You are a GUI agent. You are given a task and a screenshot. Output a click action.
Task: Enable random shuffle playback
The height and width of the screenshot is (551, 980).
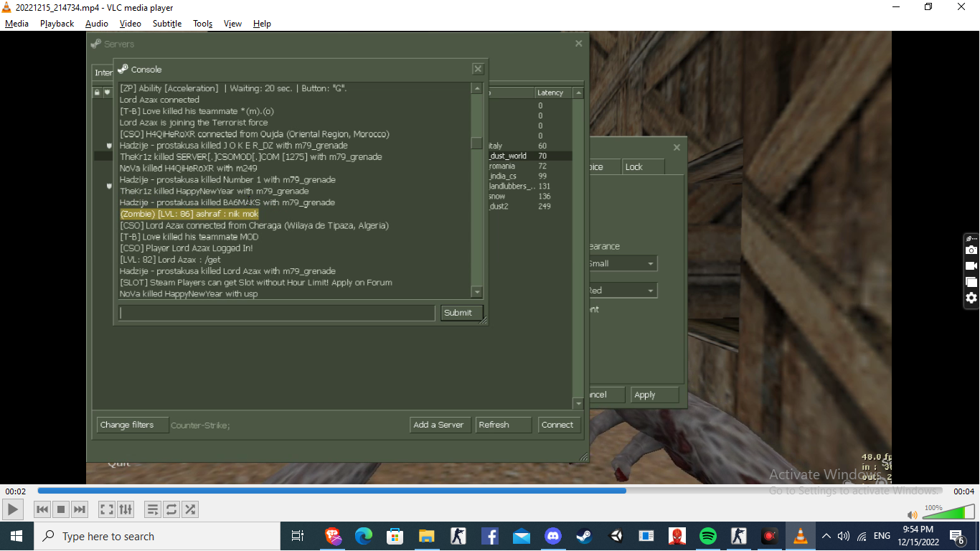190,509
